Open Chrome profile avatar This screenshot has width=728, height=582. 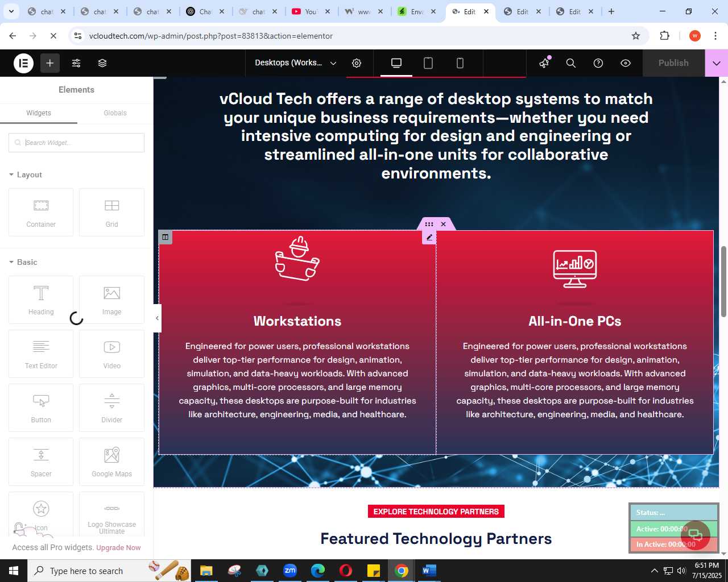pos(695,36)
